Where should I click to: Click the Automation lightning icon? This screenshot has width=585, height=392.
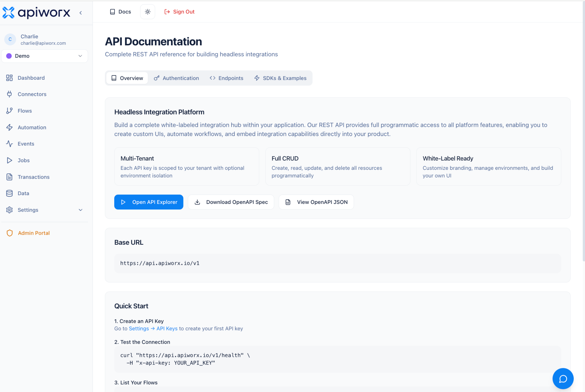pos(9,127)
